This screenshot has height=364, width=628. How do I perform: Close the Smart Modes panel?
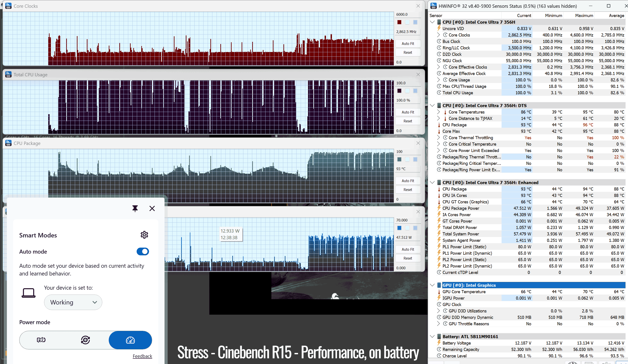152,208
